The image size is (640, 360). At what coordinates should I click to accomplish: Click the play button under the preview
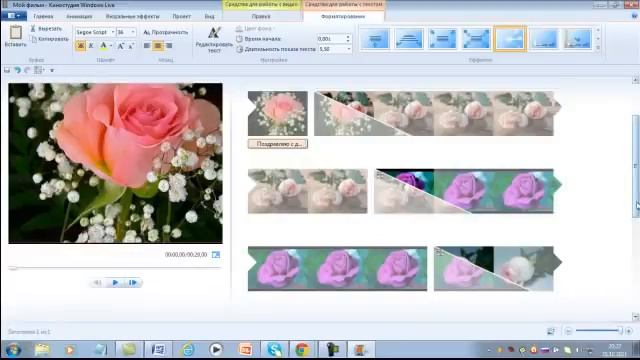tap(115, 282)
